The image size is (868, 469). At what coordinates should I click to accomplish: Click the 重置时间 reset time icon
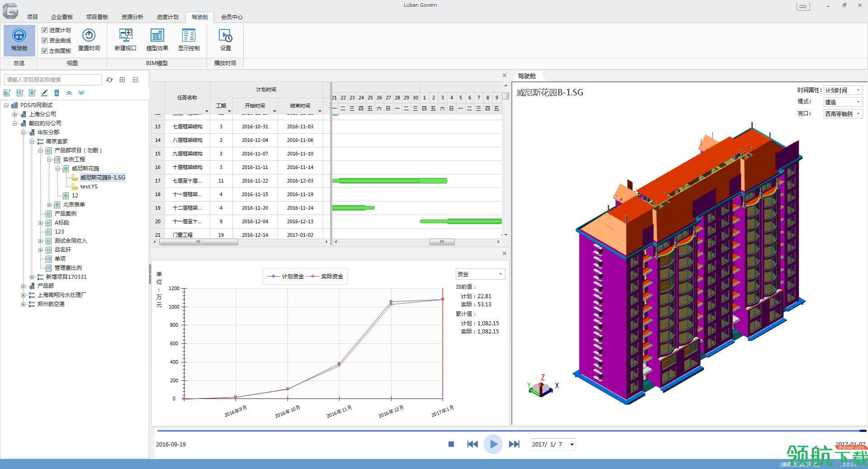coord(89,40)
